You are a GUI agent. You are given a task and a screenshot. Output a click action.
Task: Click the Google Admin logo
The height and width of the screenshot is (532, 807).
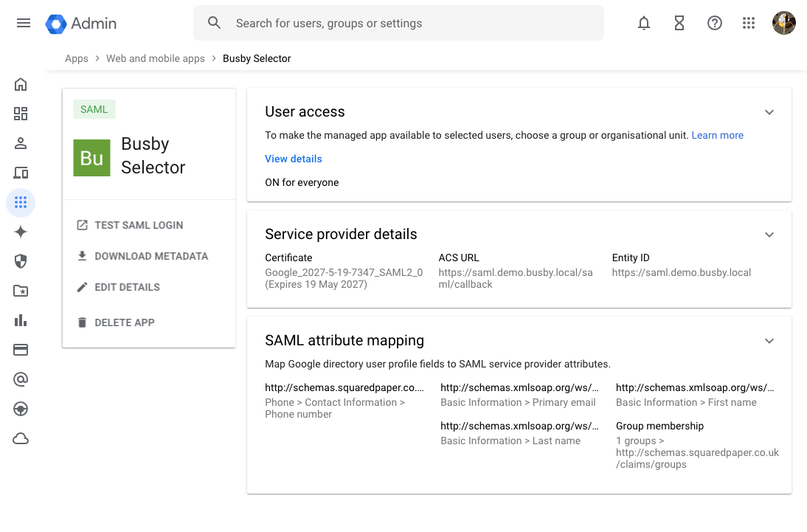(x=81, y=23)
